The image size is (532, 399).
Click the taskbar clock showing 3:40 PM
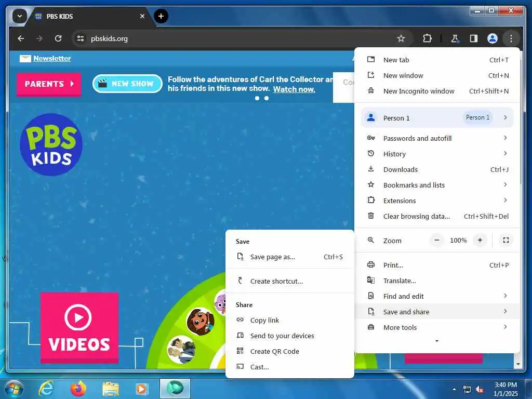point(506,389)
